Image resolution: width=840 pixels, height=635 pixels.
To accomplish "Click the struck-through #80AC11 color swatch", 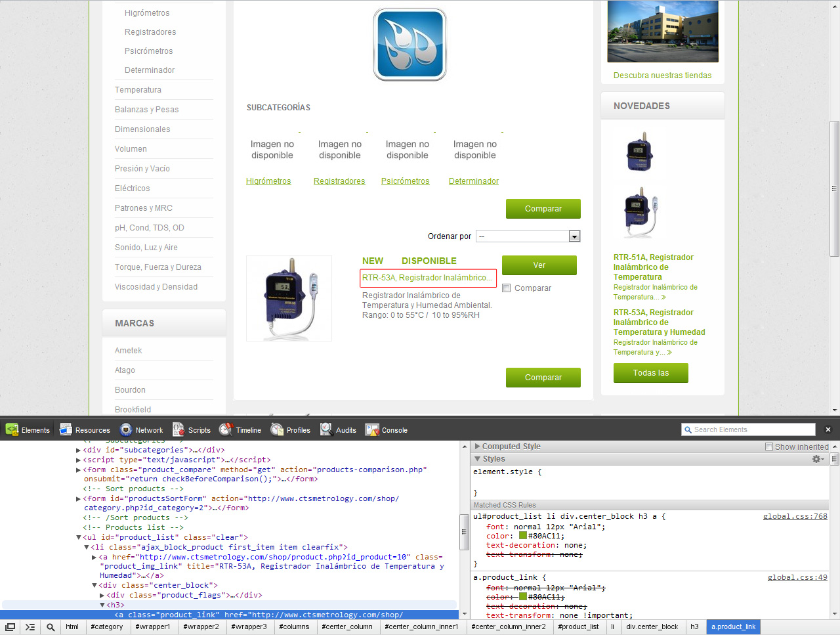I will click(523, 597).
